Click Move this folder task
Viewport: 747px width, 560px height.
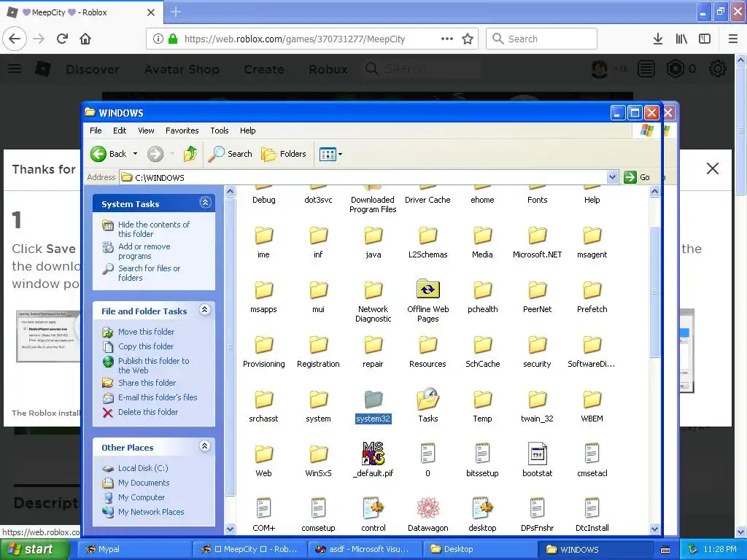146,332
